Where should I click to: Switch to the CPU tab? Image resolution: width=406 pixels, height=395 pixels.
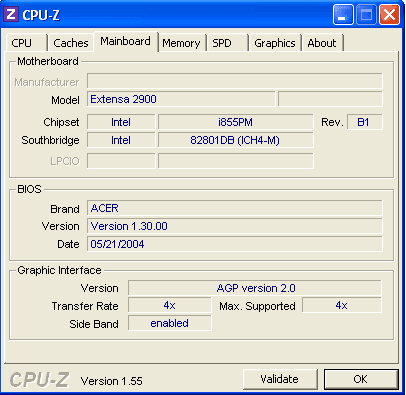click(x=26, y=43)
